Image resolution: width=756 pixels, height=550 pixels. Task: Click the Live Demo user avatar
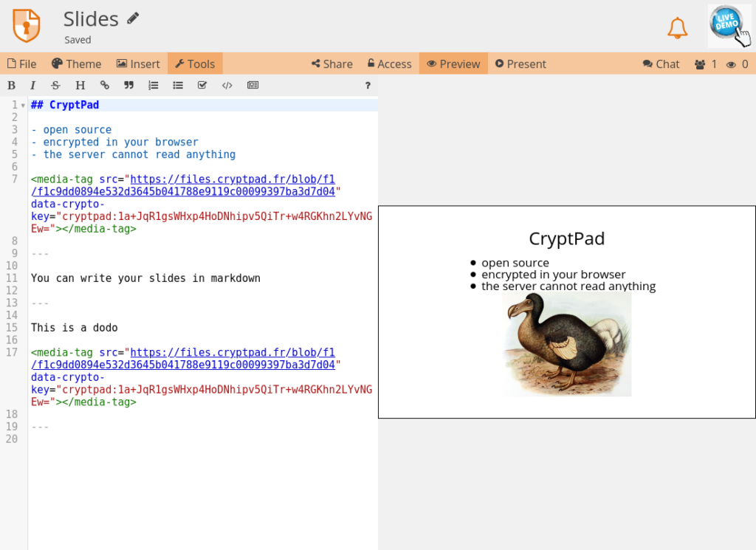[729, 26]
